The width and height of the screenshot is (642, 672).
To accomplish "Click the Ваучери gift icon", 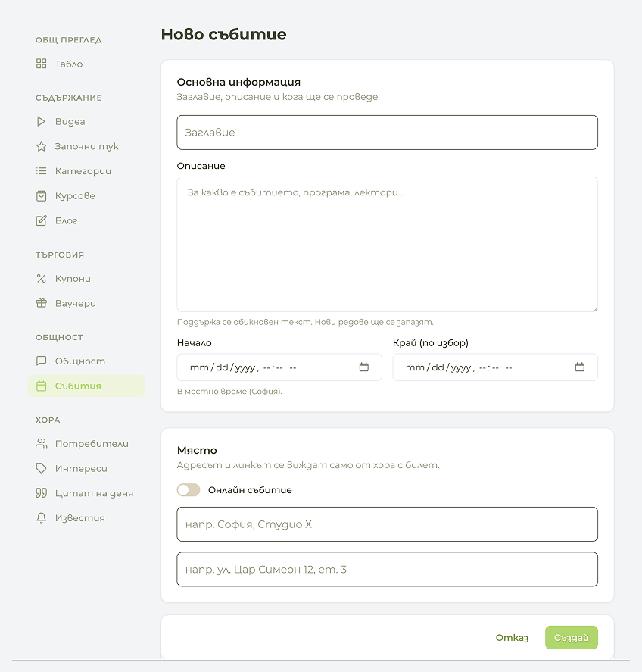I will (x=41, y=303).
